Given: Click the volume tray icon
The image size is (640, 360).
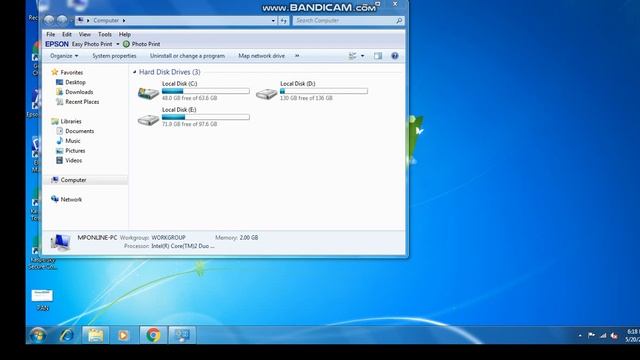Looking at the screenshot, I should (x=614, y=336).
